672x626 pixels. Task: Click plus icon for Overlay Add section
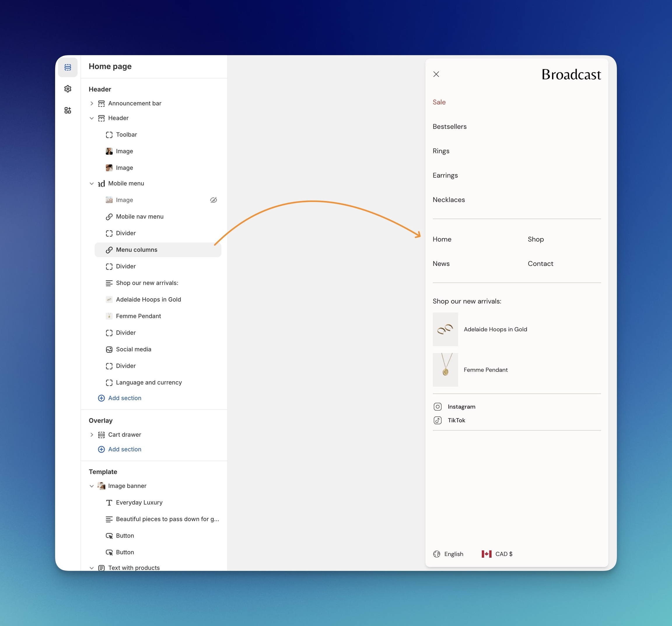pyautogui.click(x=101, y=449)
